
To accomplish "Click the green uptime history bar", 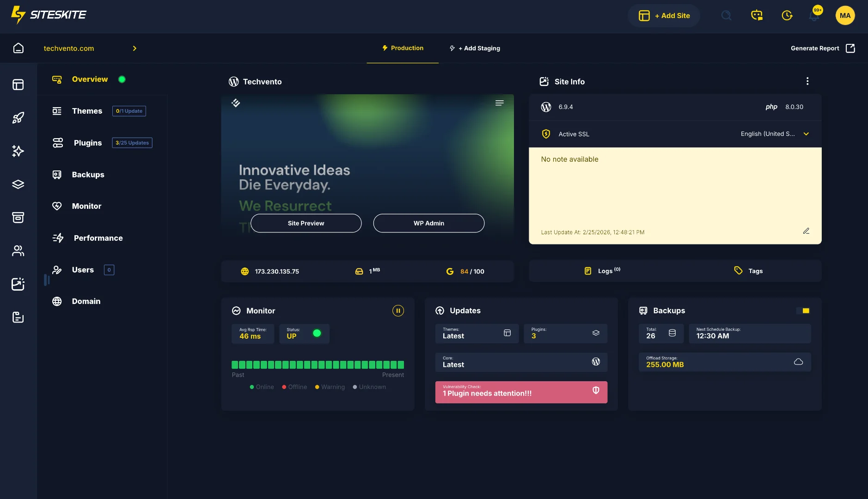I will [x=318, y=365].
